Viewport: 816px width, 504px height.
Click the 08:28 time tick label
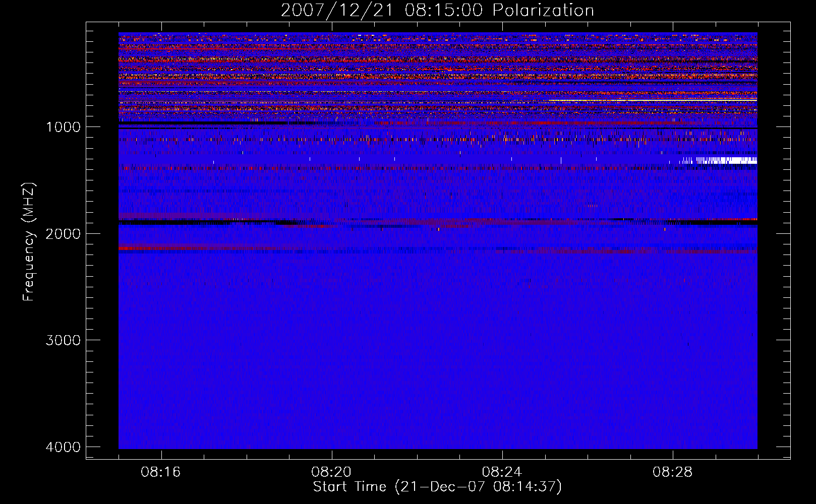click(x=672, y=472)
